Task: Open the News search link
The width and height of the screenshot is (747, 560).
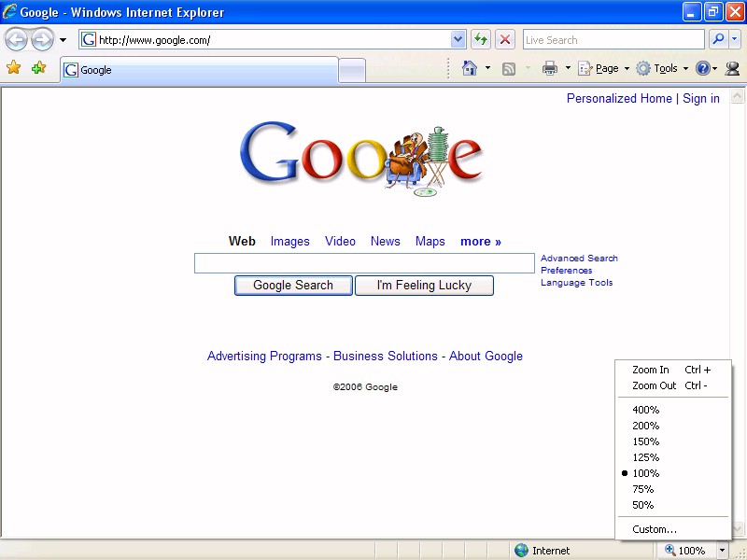Action: point(385,242)
